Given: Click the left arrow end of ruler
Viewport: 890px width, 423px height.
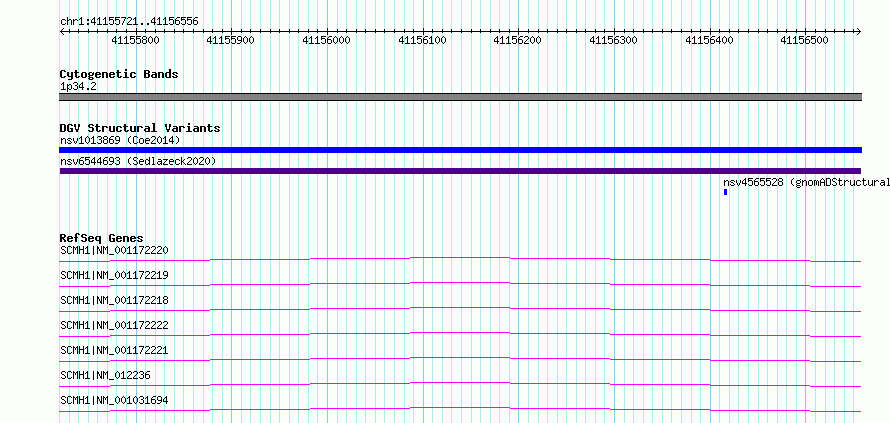Looking at the screenshot, I should pyautogui.click(x=62, y=31).
